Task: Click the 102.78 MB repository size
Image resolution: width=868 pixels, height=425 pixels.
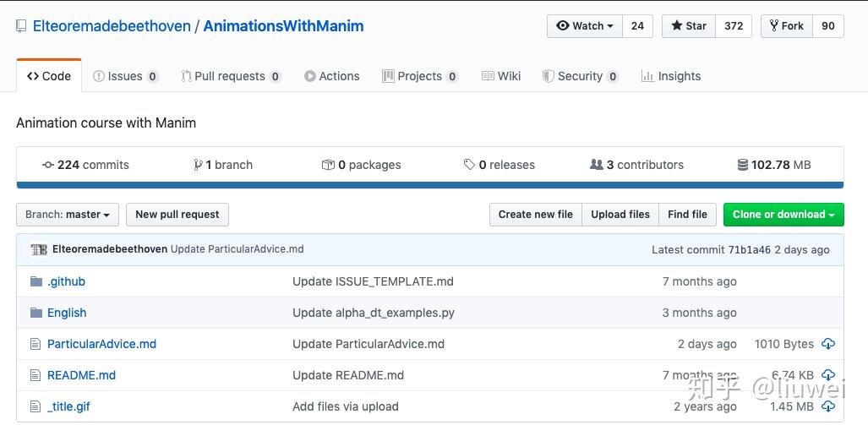Action: 774,165
